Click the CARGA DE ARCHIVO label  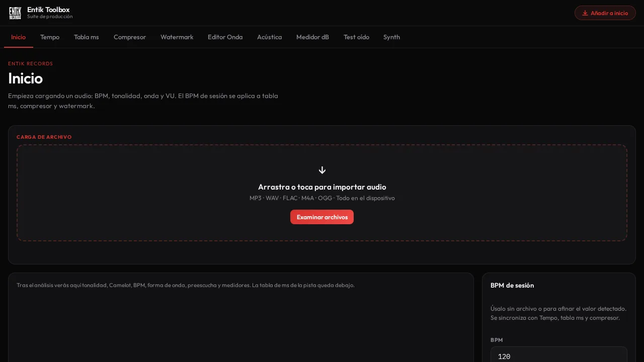tap(44, 137)
